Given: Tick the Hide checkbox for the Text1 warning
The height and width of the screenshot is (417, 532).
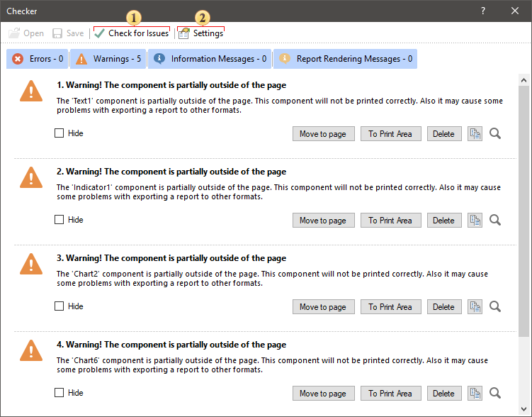Looking at the screenshot, I should [x=60, y=133].
